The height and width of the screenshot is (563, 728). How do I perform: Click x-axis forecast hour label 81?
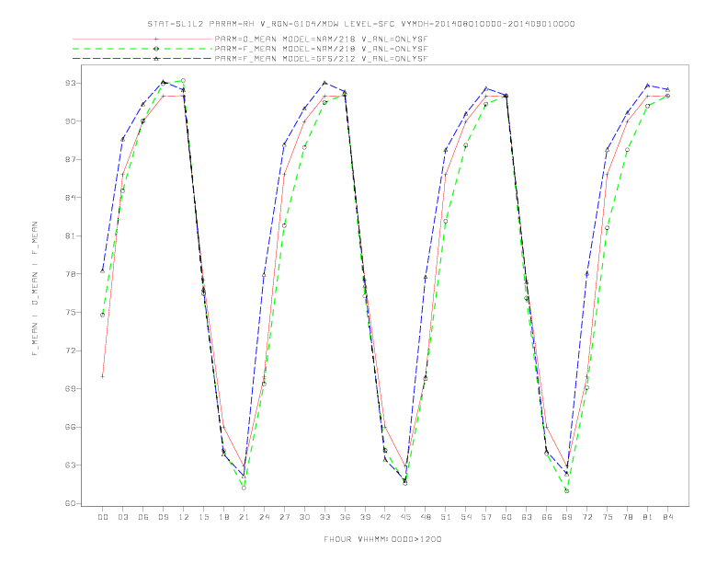pos(648,517)
